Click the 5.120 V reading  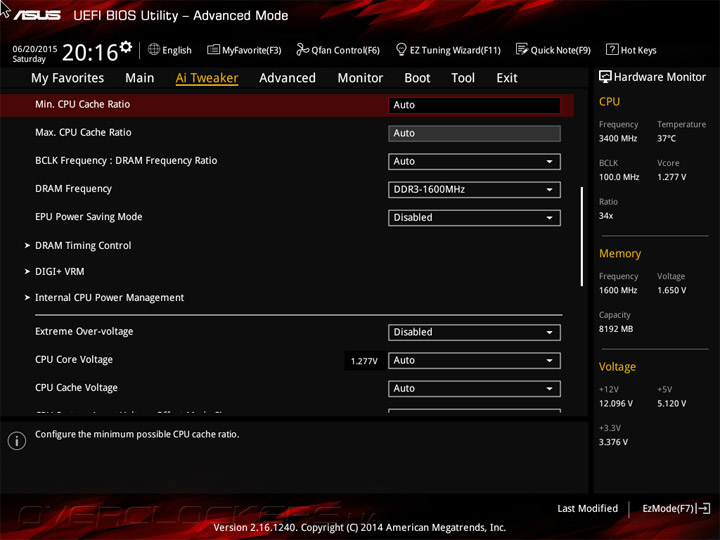click(x=672, y=403)
